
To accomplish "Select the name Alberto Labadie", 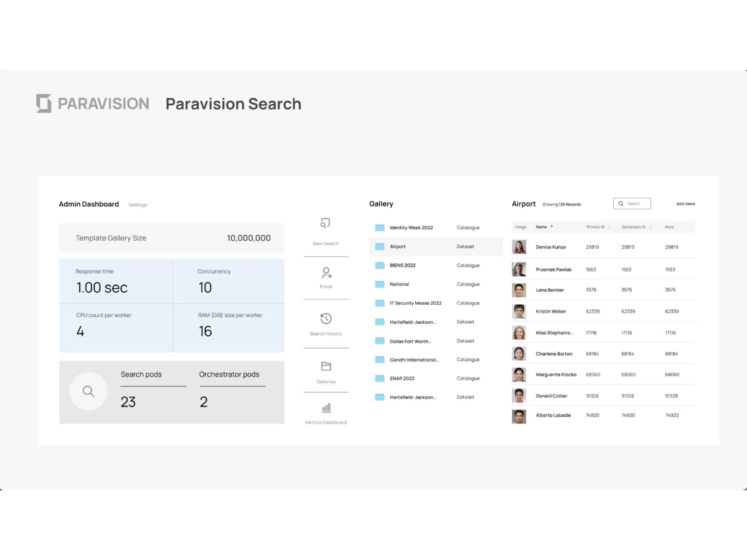I will (553, 415).
